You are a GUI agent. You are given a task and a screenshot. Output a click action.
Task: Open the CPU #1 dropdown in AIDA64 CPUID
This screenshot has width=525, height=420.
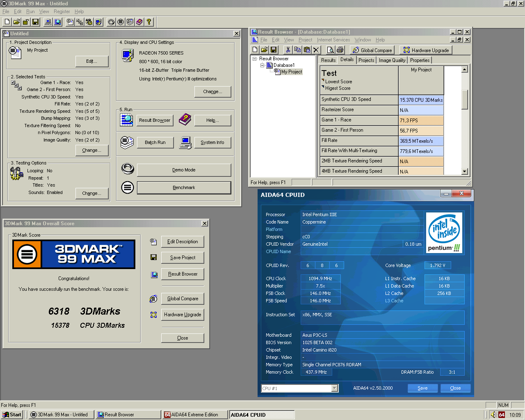coord(335,388)
